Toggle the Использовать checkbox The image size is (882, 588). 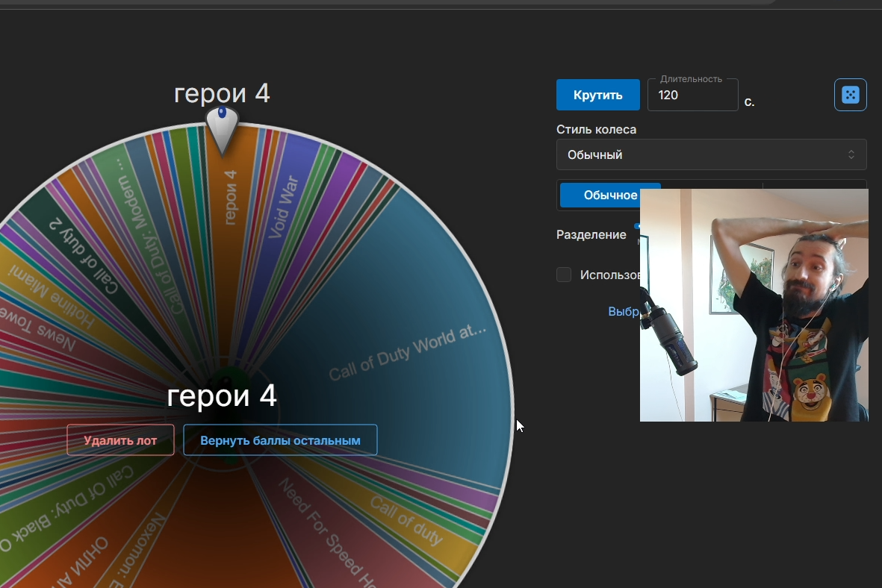point(564,275)
